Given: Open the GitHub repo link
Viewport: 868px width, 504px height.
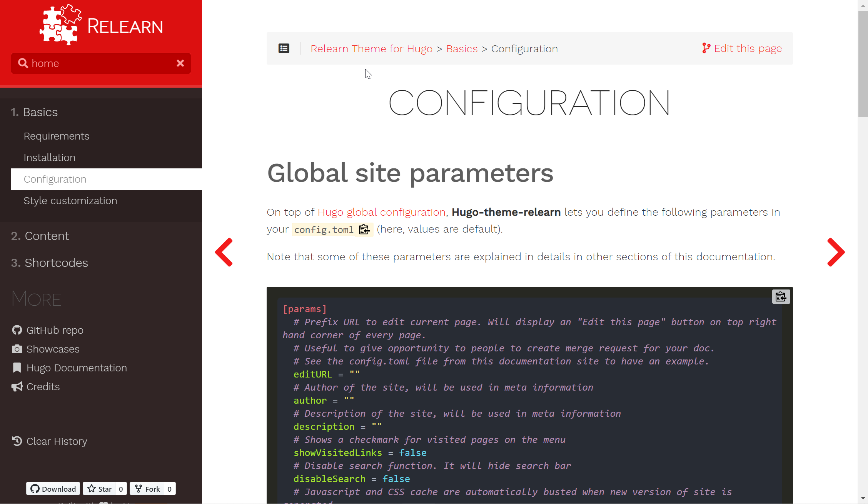Looking at the screenshot, I should pyautogui.click(x=55, y=330).
